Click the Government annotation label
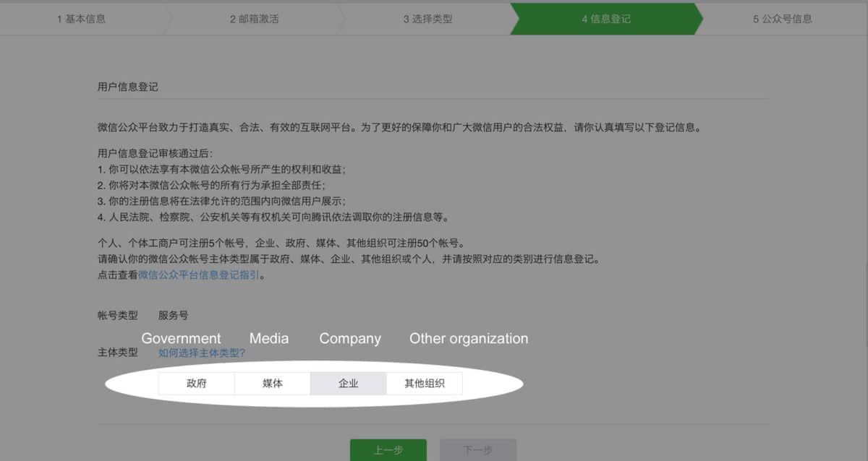 point(181,338)
